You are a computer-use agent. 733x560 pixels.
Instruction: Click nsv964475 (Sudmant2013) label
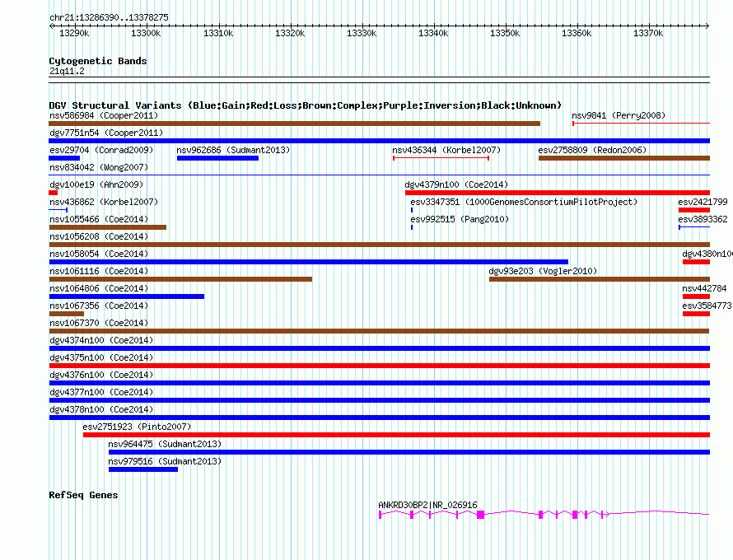[165, 444]
